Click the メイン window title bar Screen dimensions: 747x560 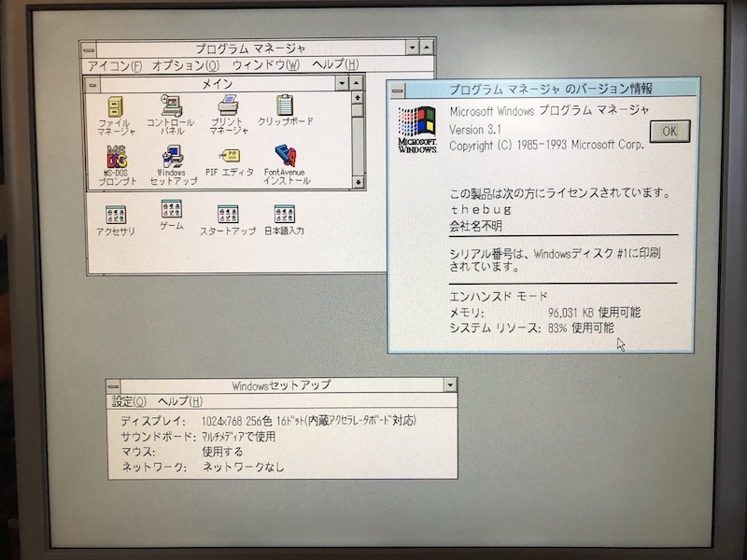point(218,84)
